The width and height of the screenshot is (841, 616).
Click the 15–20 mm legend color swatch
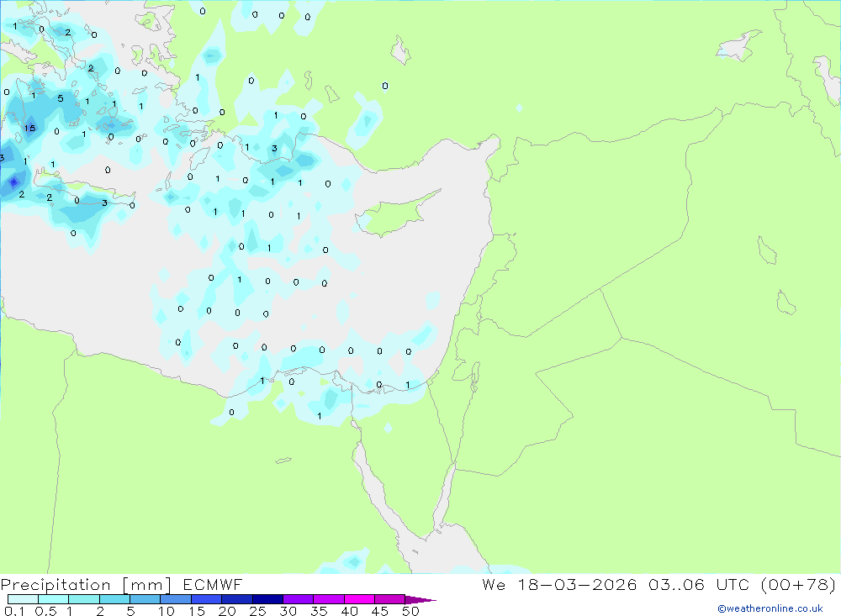[207, 599]
